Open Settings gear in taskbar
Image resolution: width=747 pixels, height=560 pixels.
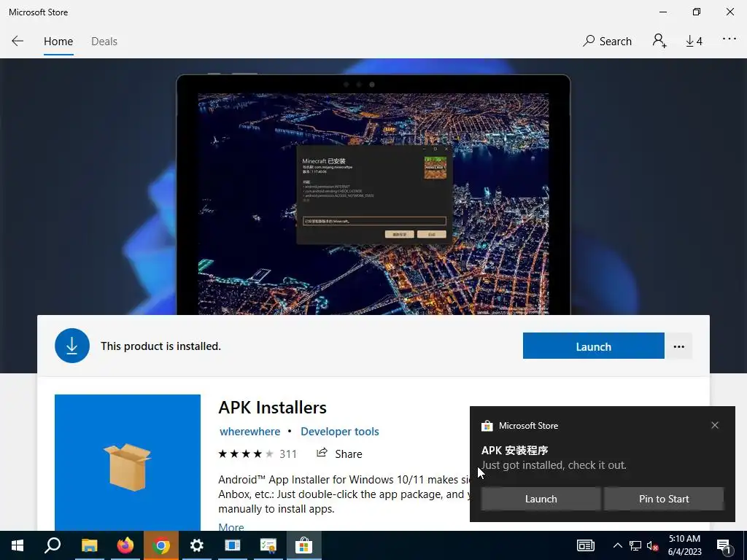pos(196,545)
